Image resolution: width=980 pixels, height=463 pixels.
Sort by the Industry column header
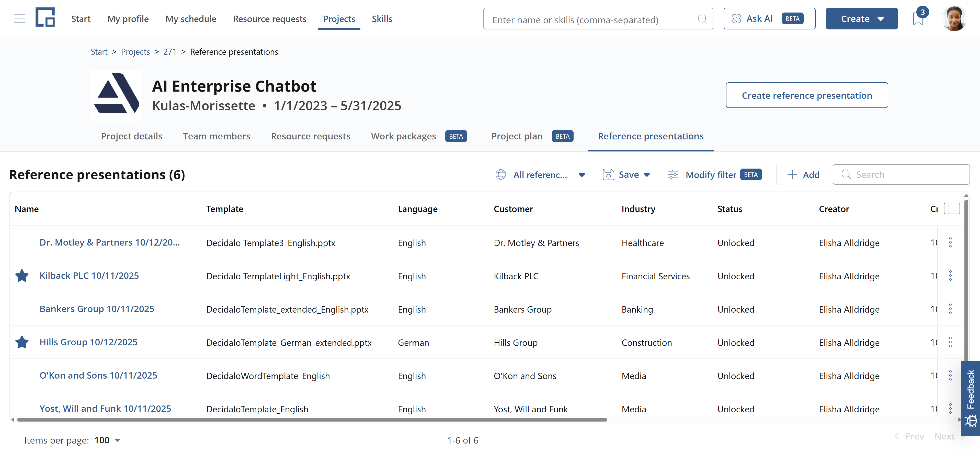tap(638, 209)
